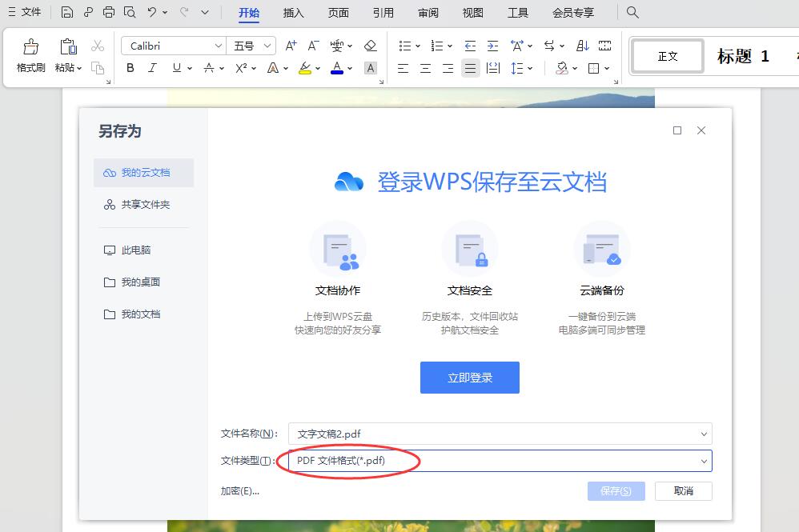Viewport: 799px width, 532px height.
Task: Toggle superscript X² formatting
Action: click(241, 68)
